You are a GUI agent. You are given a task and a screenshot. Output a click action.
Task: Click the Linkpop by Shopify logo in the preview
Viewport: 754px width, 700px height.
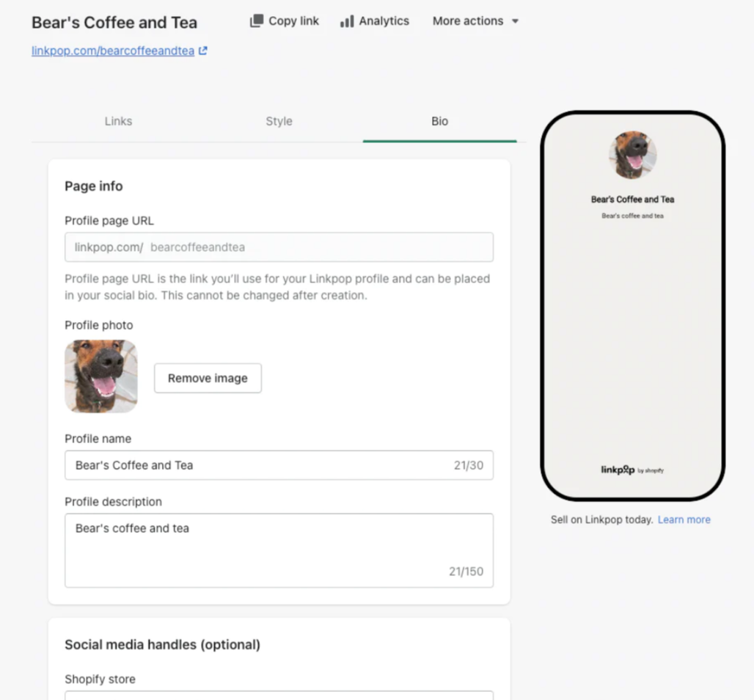pyautogui.click(x=632, y=470)
